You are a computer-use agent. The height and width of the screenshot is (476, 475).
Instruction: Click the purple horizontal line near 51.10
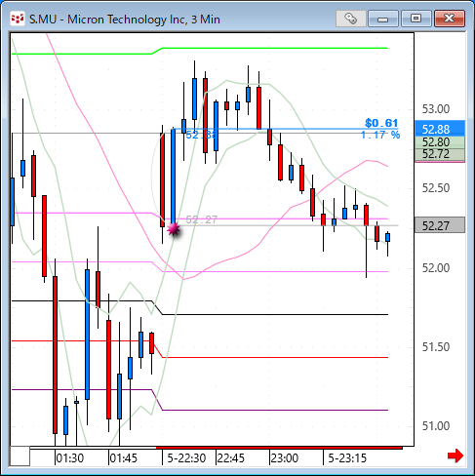click(275, 410)
